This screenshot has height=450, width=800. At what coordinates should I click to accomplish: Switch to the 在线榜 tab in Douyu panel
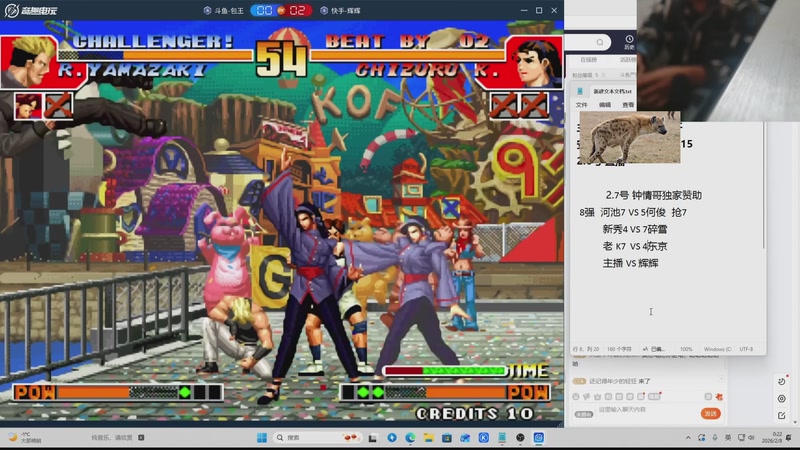pos(588,60)
